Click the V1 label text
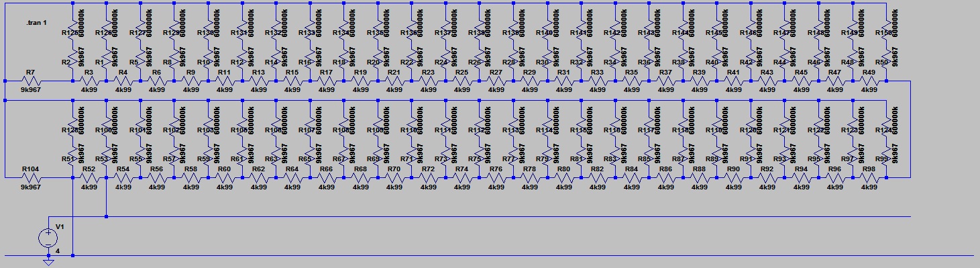This screenshot has height=268, width=980. click(x=60, y=227)
